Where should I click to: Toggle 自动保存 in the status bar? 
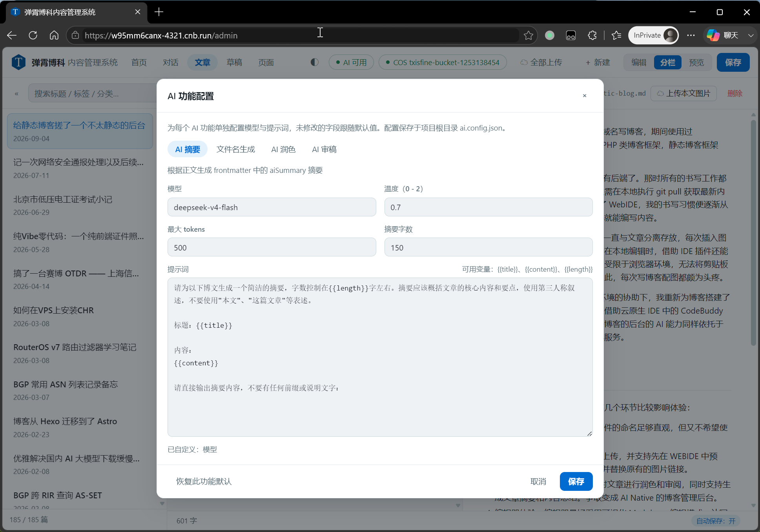(x=716, y=521)
